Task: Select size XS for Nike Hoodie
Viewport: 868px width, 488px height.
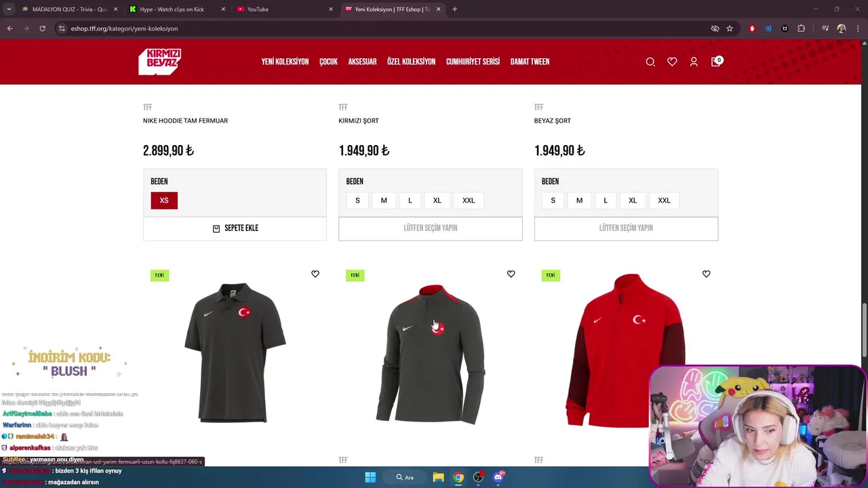Action: pyautogui.click(x=164, y=201)
